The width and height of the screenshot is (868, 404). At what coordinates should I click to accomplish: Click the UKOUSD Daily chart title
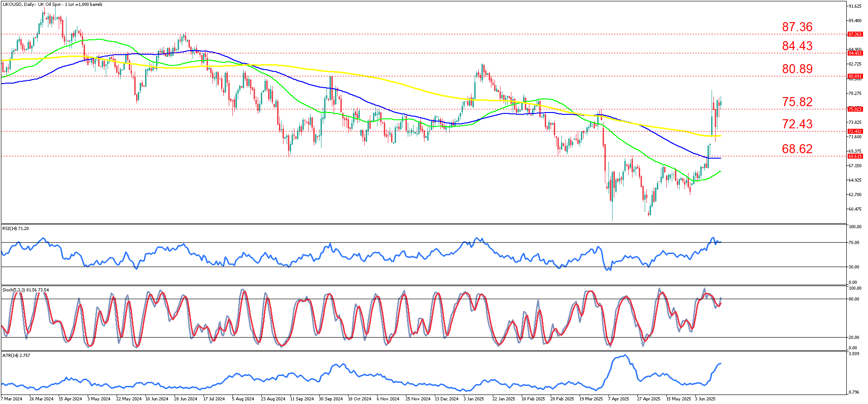coord(52,5)
